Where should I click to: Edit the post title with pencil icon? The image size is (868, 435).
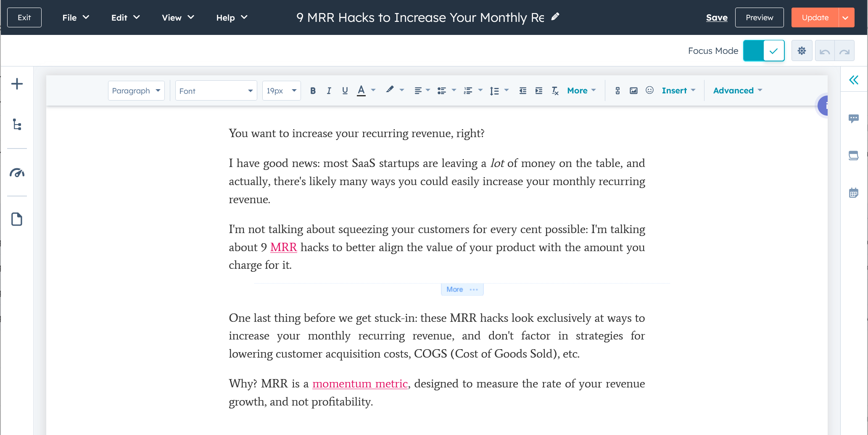click(x=555, y=16)
